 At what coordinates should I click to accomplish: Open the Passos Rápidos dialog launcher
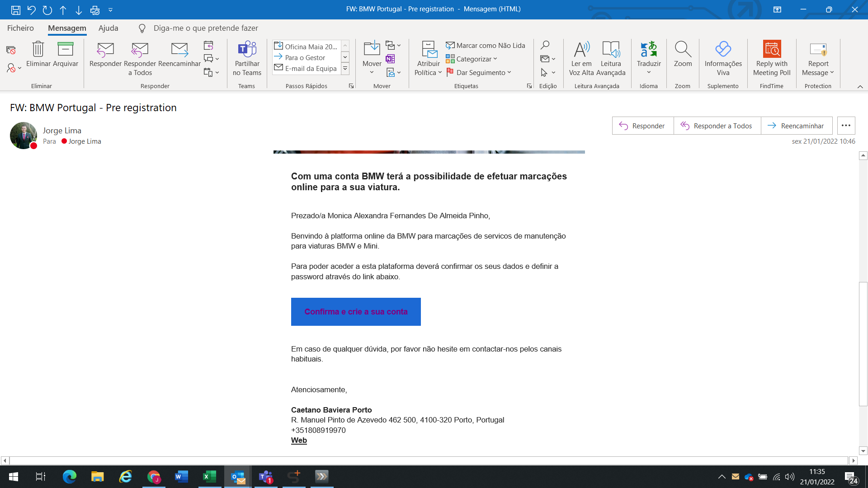point(351,86)
